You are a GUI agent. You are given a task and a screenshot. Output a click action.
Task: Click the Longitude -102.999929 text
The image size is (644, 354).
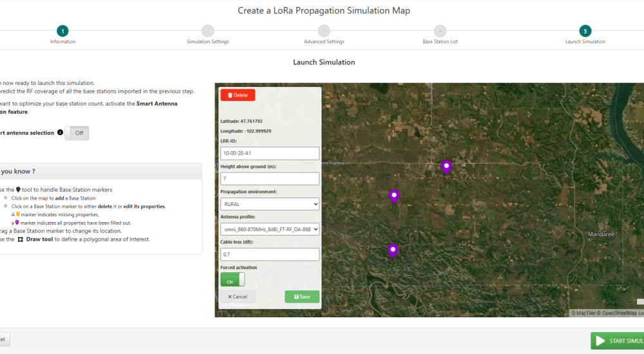245,131
